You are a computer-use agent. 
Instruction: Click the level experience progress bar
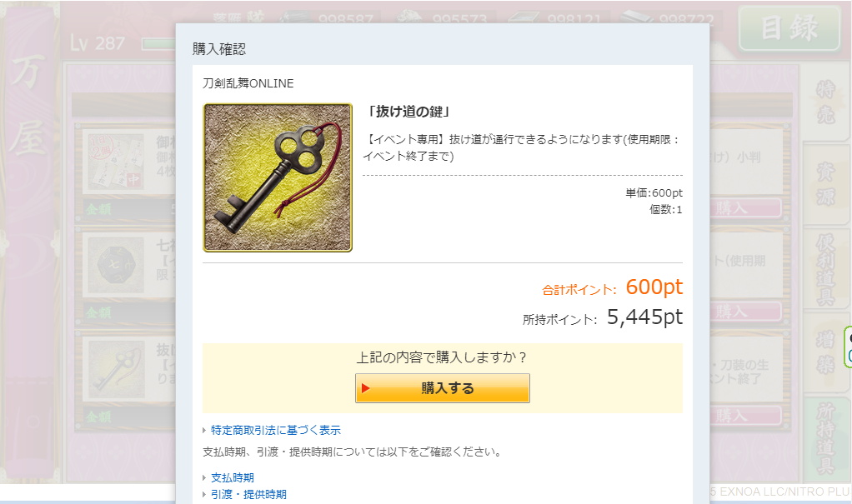coord(158,43)
